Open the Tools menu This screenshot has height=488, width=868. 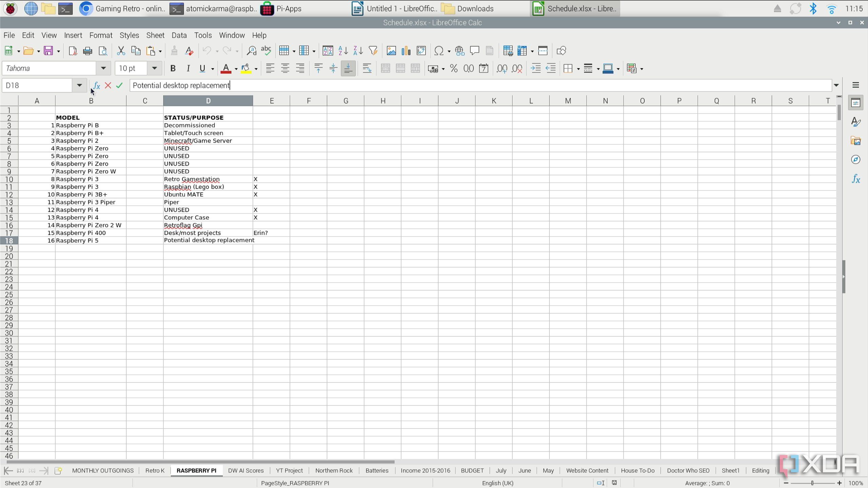[x=203, y=35]
